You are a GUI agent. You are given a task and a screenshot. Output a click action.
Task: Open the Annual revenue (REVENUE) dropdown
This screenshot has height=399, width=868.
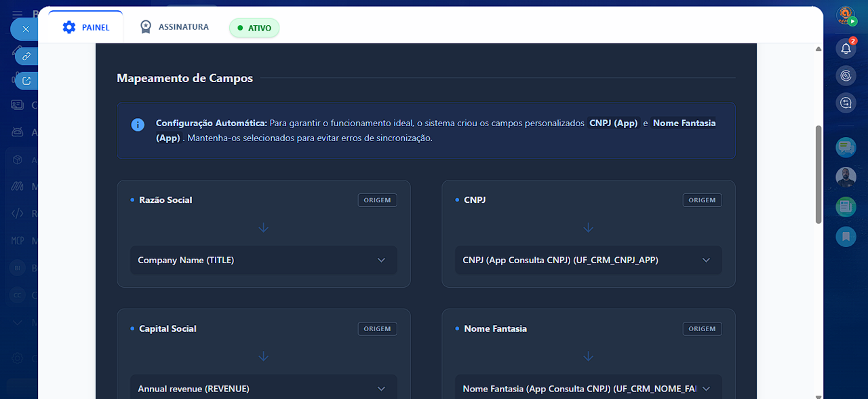point(263,388)
